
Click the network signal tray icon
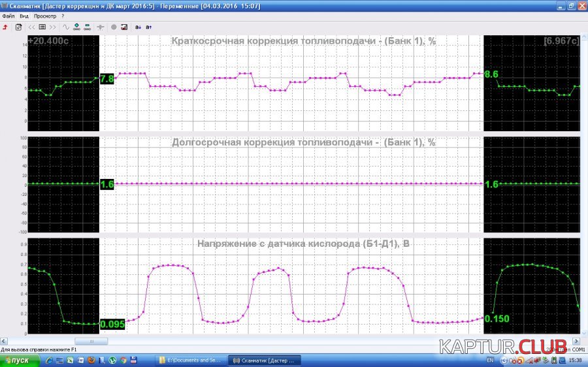529,360
